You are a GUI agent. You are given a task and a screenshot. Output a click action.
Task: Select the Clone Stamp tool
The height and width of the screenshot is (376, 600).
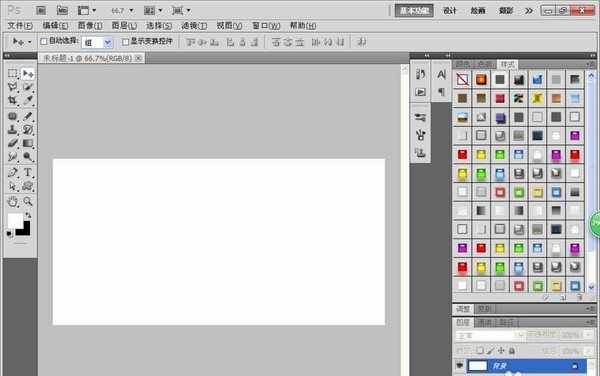tap(13, 130)
